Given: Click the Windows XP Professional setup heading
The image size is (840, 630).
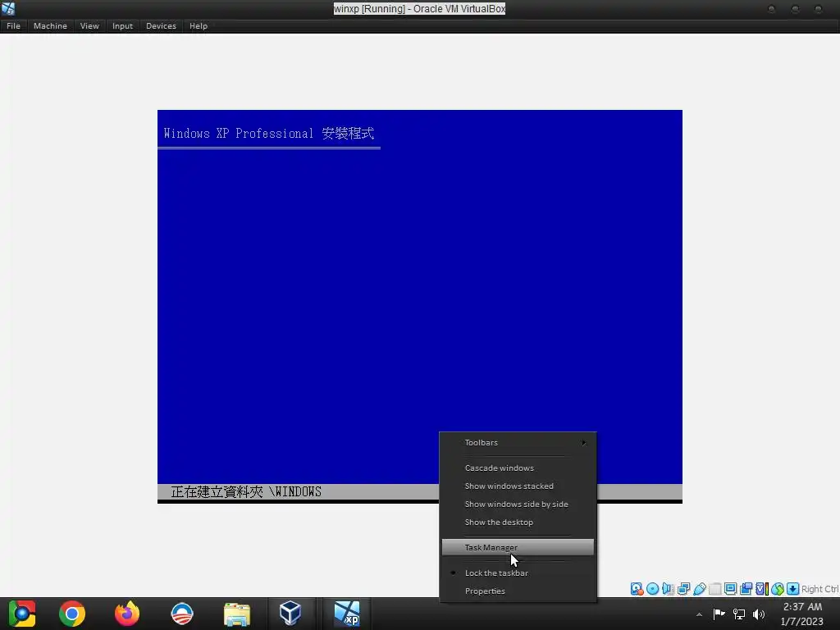Looking at the screenshot, I should tap(269, 134).
